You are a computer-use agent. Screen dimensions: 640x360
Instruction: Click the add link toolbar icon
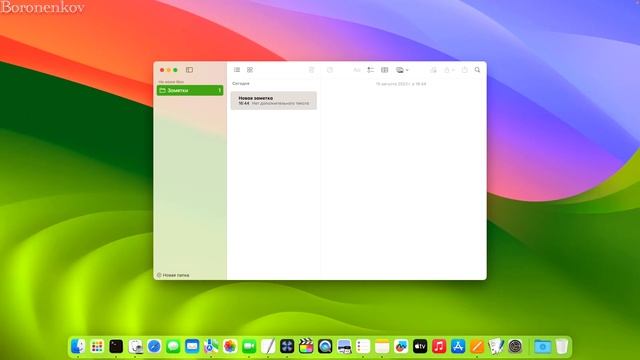pos(433,70)
